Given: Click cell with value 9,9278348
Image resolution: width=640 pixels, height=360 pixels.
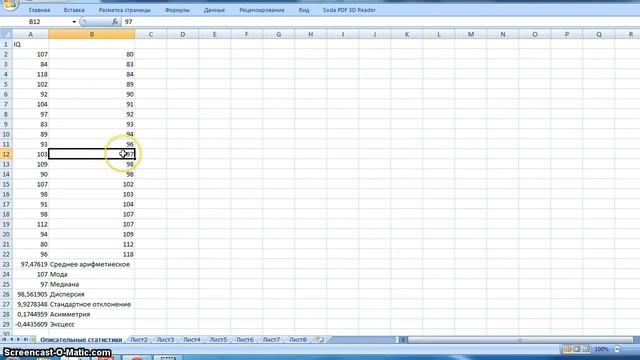Looking at the screenshot, I should click(x=30, y=304).
